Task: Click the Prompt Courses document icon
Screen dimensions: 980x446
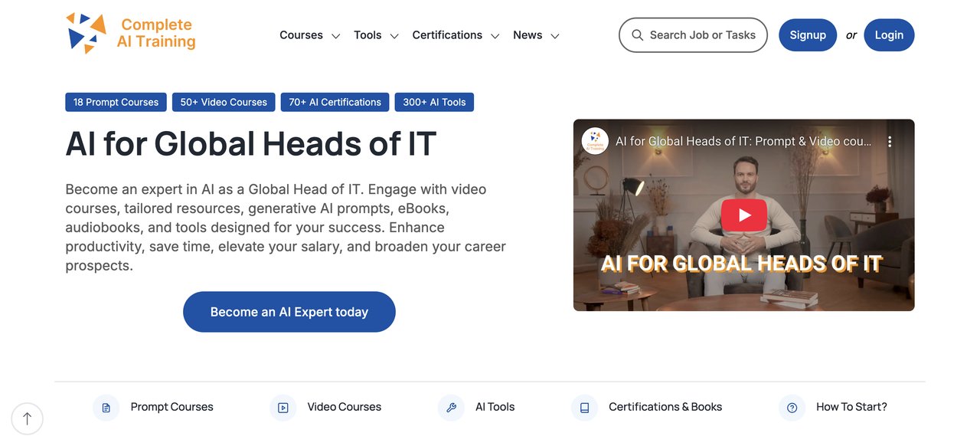Action: (106, 408)
